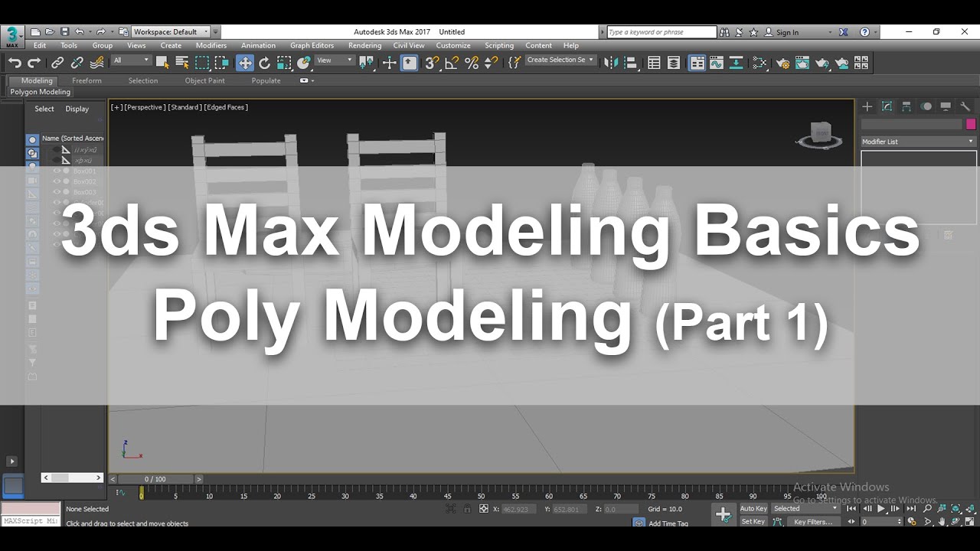Open the Edit menu
The width and height of the screenshot is (980, 551).
tap(40, 45)
